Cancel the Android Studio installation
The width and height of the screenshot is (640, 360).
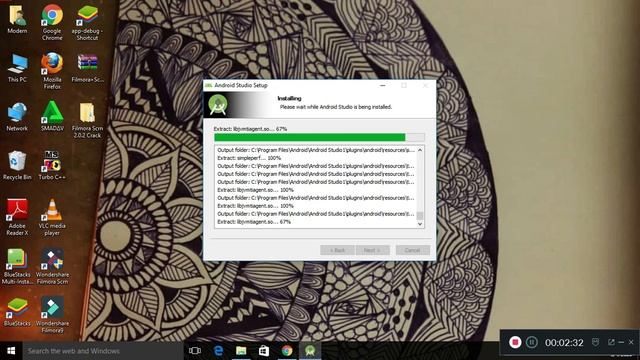pos(412,250)
